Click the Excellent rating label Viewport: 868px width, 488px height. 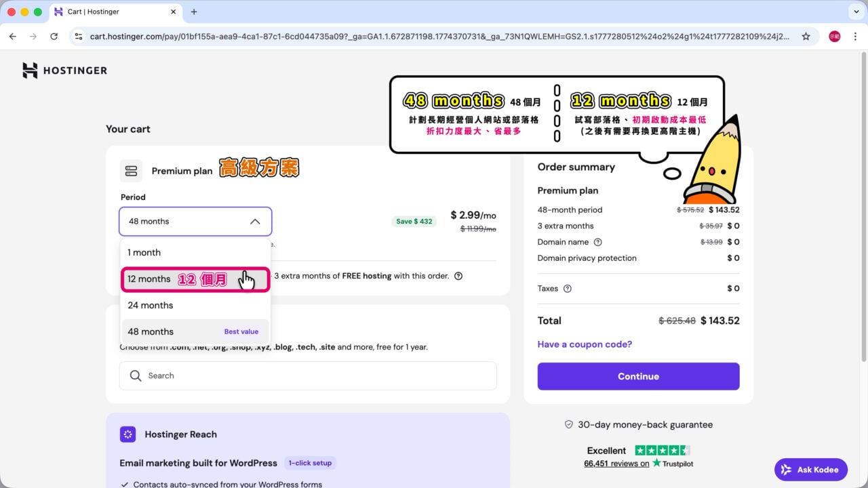[606, 451]
